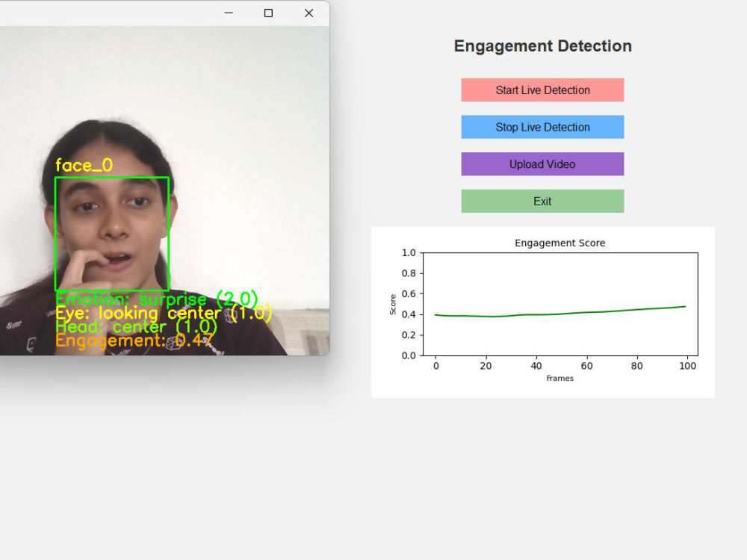Click the Stop Live Detection button
This screenshot has height=560, width=747.
[x=542, y=127]
